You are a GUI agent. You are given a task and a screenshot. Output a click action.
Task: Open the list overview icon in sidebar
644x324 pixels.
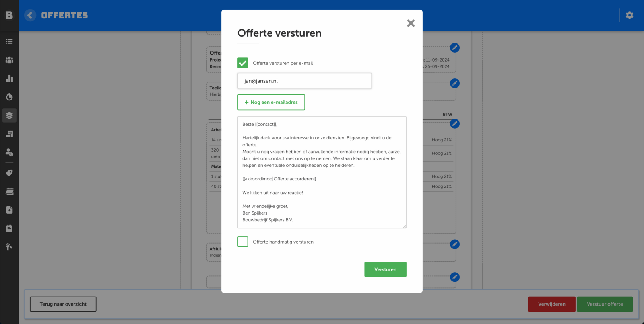click(9, 41)
